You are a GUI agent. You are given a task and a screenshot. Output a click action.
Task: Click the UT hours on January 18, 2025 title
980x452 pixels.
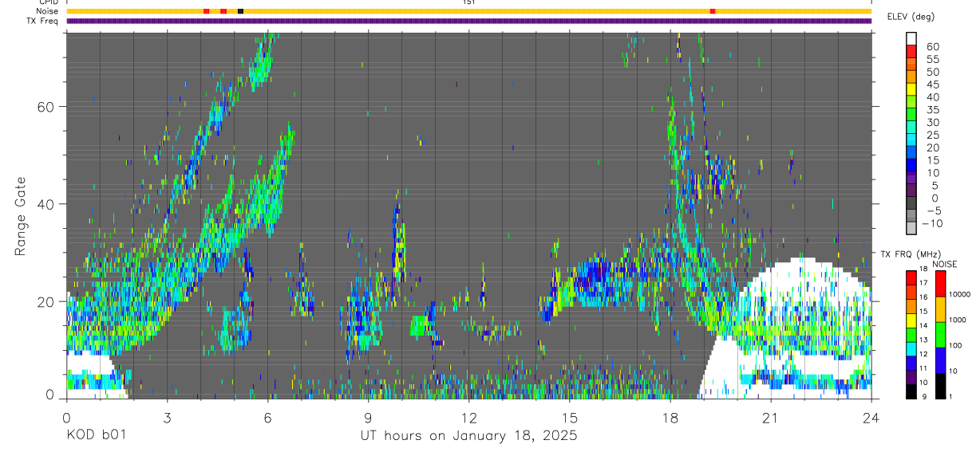coord(468,435)
